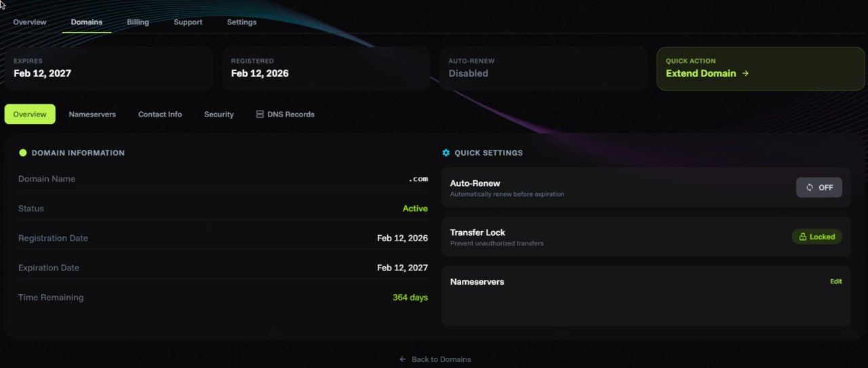Click the Expiration Date value Feb 12, 2027
The image size is (868, 368).
(x=402, y=268)
